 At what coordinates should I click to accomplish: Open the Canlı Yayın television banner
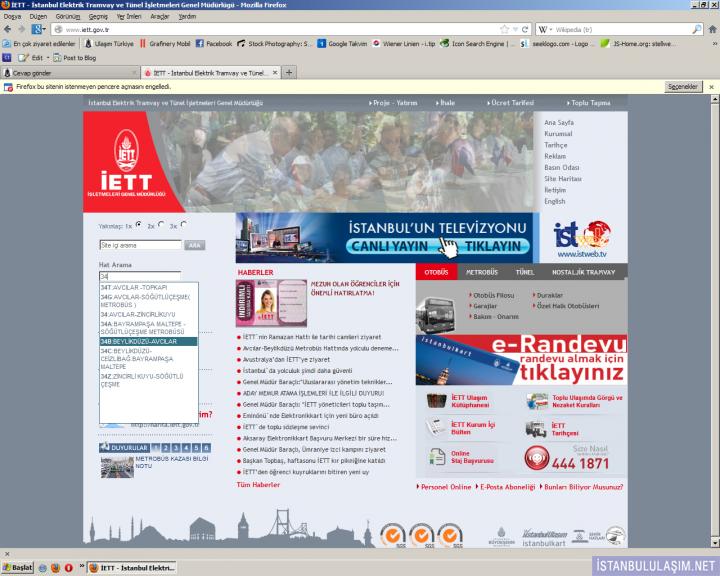point(387,237)
